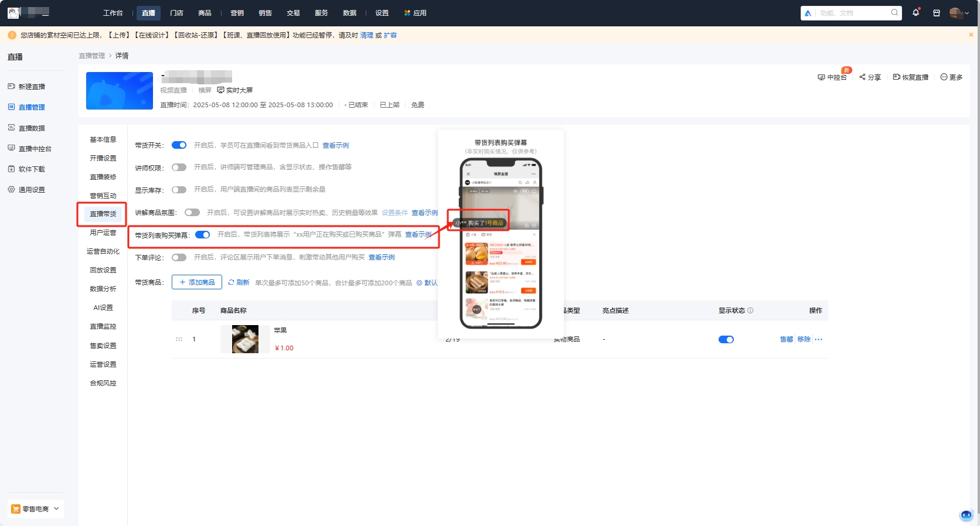Image resolution: width=980 pixels, height=526 pixels.
Task: Turn on the 下单评论 toggle
Action: coord(179,258)
